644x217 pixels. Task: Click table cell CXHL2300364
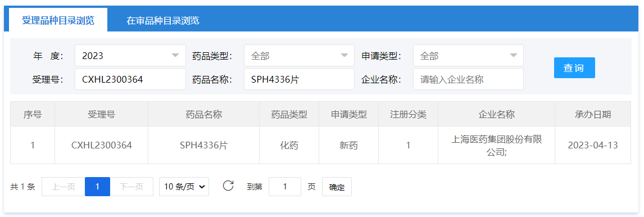click(102, 145)
